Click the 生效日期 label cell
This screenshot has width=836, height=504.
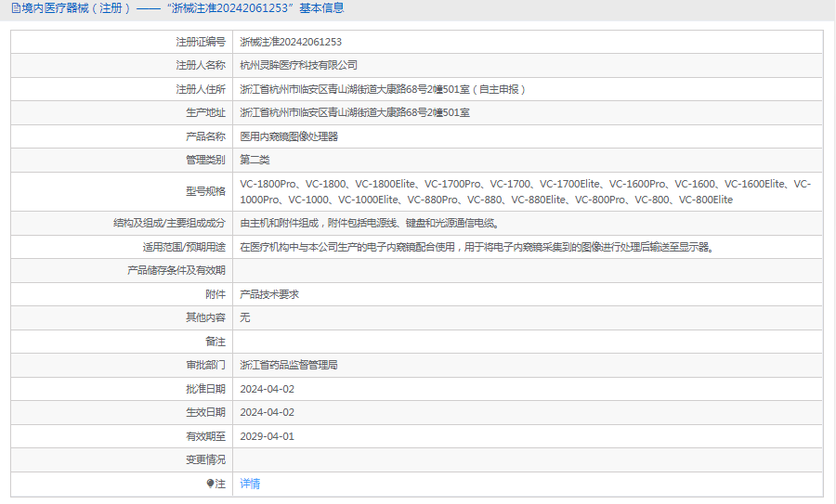(x=122, y=412)
